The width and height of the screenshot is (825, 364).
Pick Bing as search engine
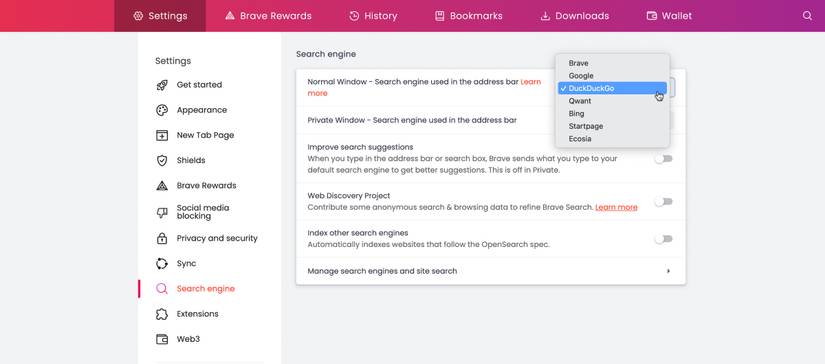click(612, 114)
